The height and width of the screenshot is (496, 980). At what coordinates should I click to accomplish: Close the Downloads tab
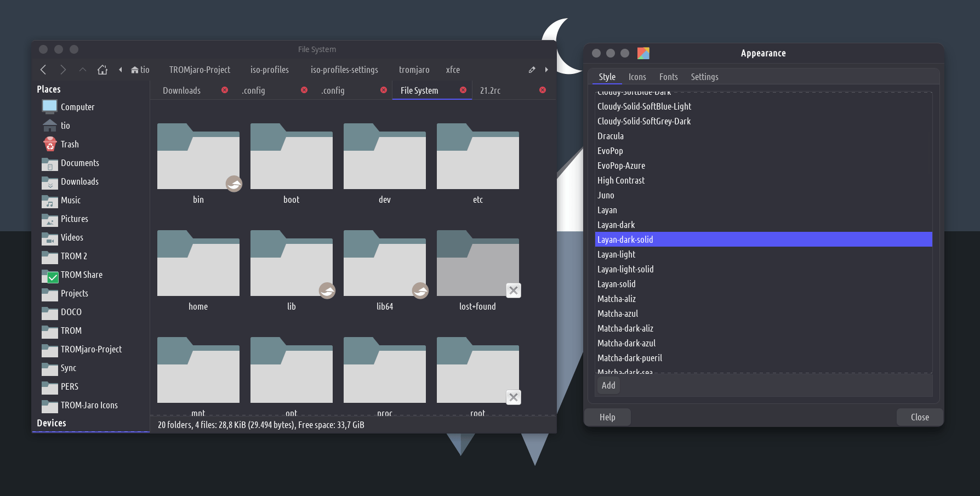click(225, 90)
